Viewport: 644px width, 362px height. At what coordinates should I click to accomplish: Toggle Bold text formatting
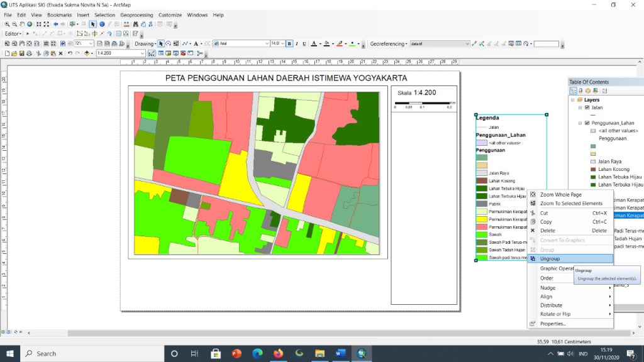[x=289, y=43]
